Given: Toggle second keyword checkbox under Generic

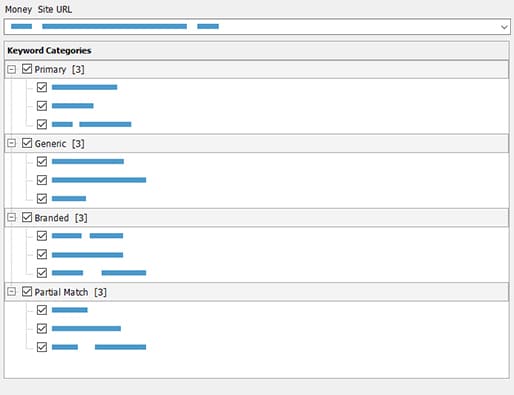Looking at the screenshot, I should 42,180.
